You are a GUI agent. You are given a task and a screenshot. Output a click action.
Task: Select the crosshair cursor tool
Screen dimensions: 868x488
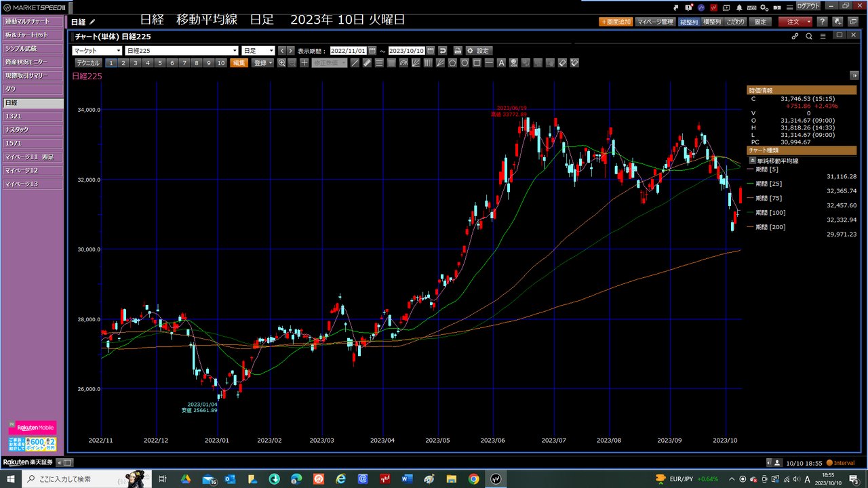[304, 63]
